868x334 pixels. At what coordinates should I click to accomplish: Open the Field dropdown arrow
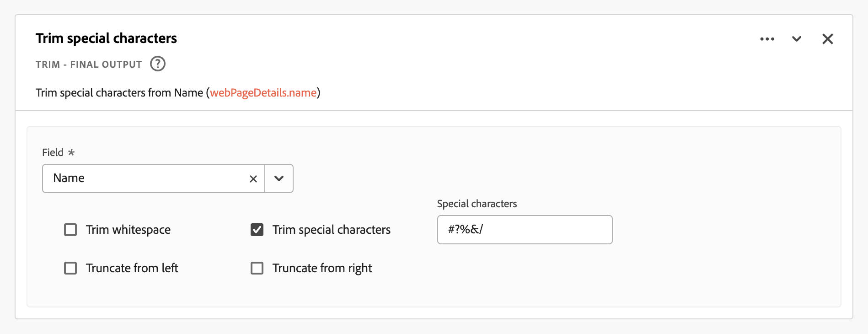(x=279, y=178)
